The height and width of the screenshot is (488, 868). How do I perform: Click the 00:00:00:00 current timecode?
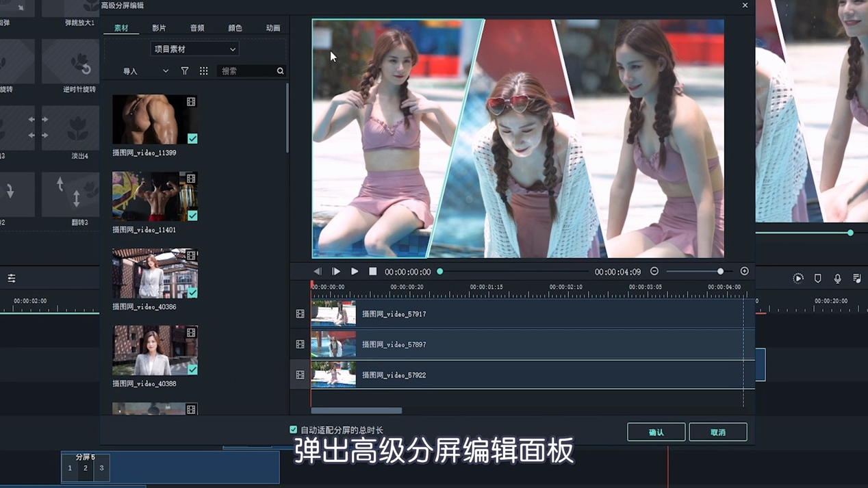tap(407, 272)
